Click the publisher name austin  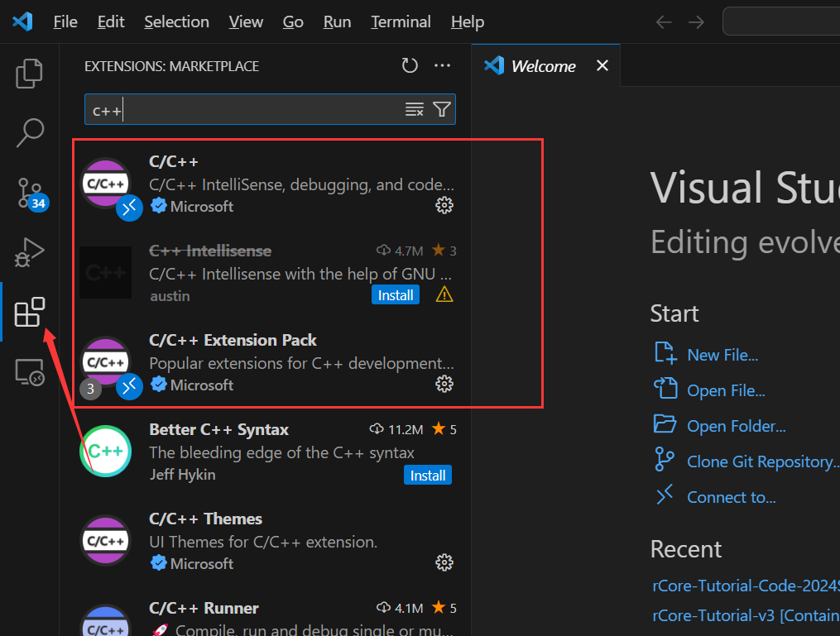coord(170,296)
